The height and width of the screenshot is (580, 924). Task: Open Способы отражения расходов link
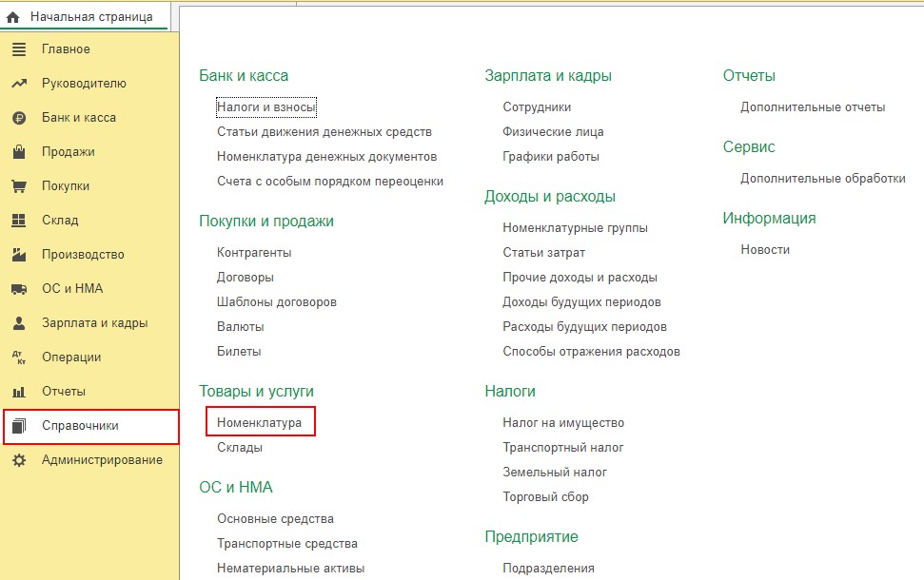[591, 352]
